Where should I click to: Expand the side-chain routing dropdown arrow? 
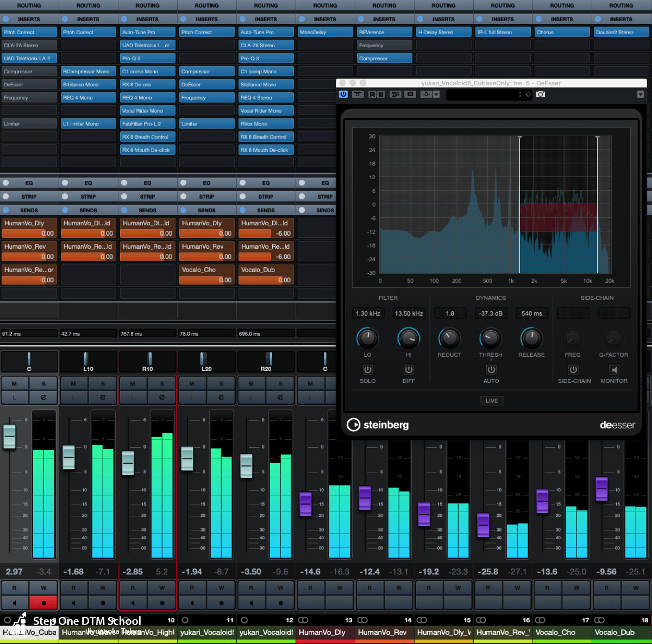pos(436,94)
